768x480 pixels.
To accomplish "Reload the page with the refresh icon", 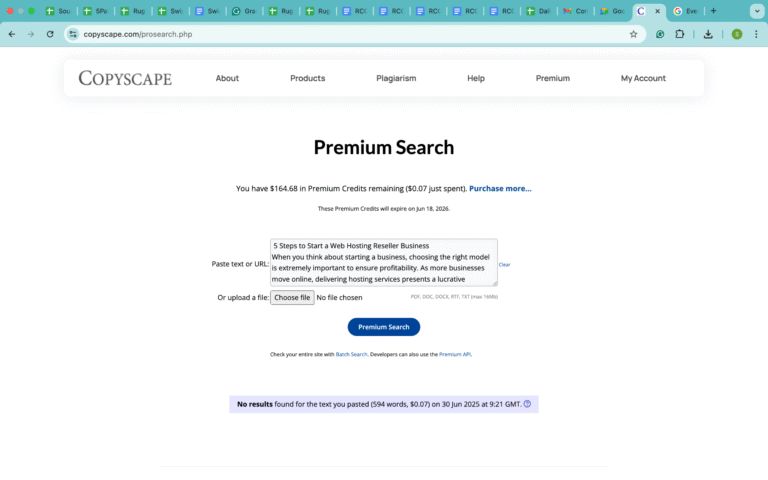I will [50, 34].
